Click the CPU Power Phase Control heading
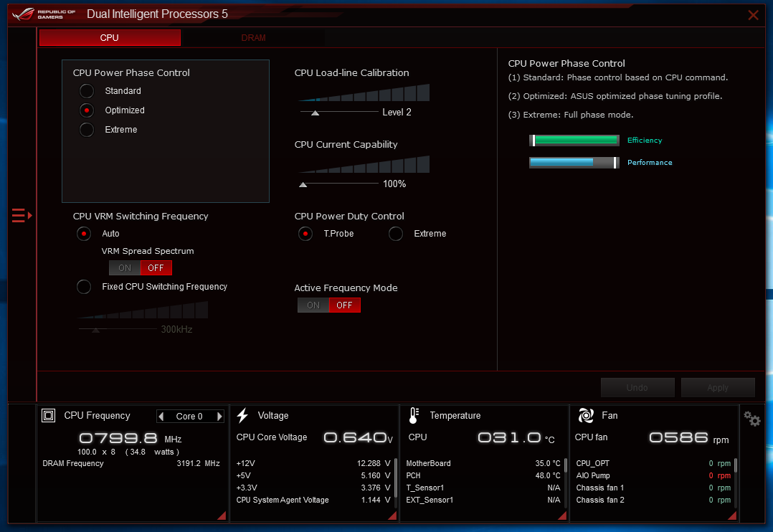Screen dimensions: 773x532 131,73
